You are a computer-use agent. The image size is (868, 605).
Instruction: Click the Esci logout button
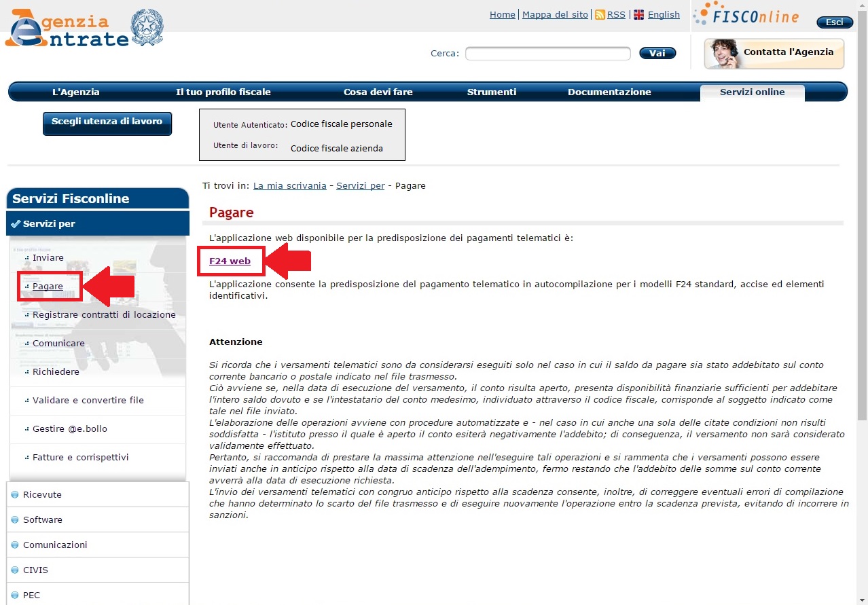click(834, 22)
